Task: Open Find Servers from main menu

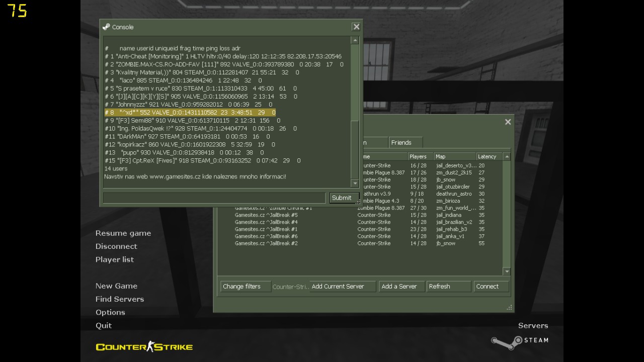Action: click(x=120, y=299)
